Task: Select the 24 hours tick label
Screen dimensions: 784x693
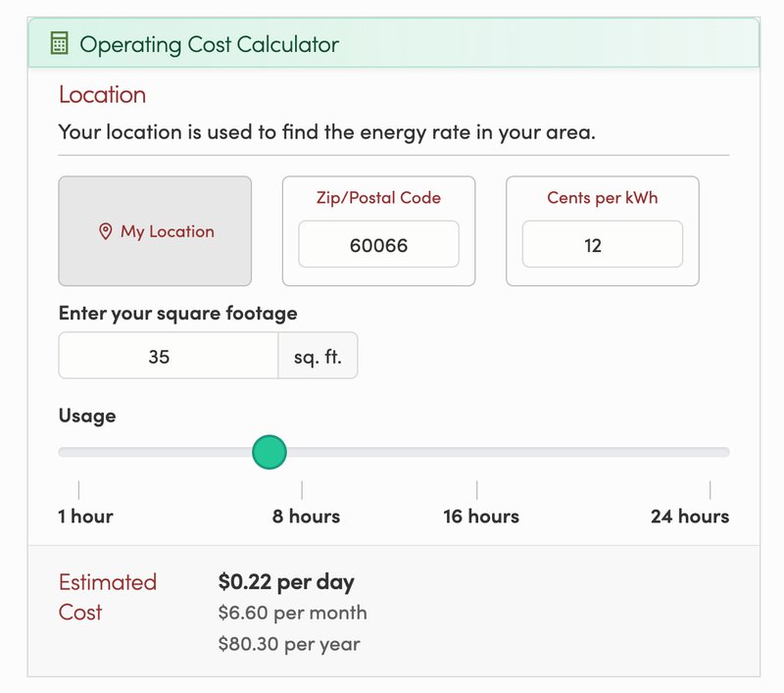Action: point(691,516)
